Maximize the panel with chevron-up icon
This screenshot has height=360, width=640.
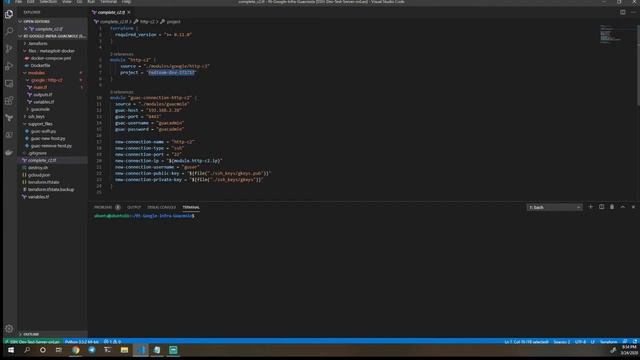pyautogui.click(x=622, y=207)
